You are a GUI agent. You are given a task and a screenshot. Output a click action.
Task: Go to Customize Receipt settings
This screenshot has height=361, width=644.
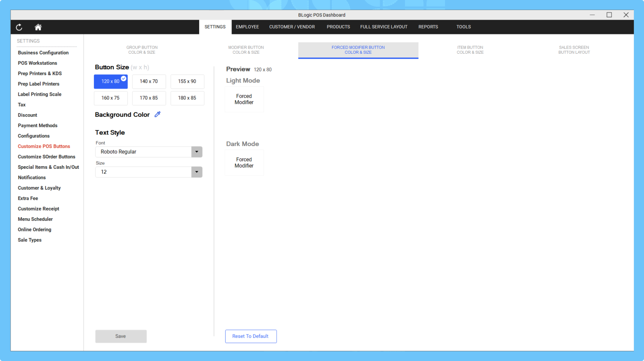39,209
